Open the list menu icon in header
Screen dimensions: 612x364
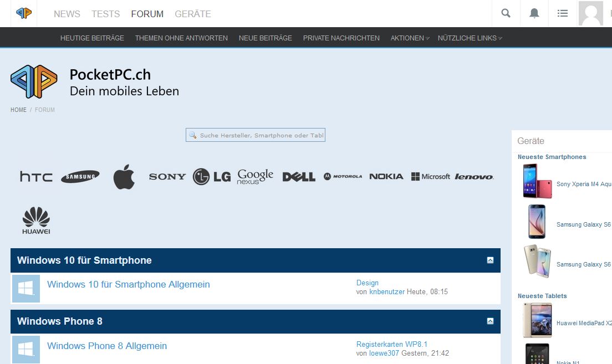pos(563,13)
